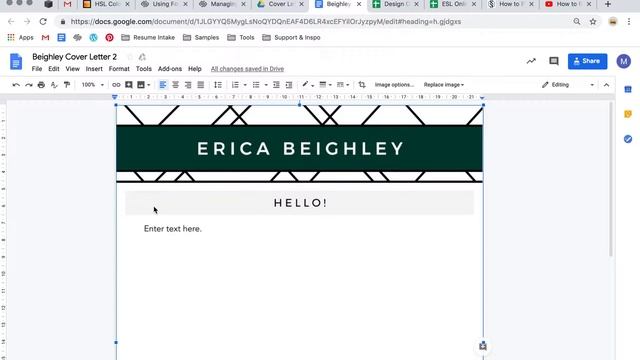Open the Insert menu

(94, 69)
